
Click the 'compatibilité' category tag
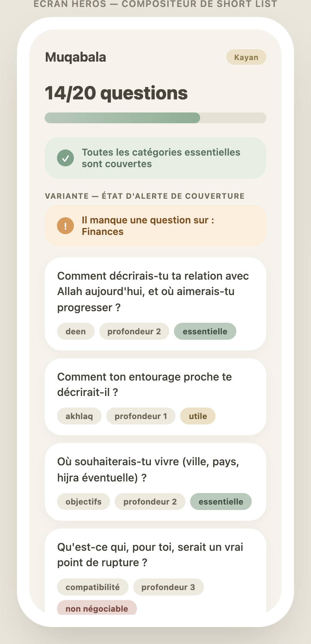[x=93, y=587]
